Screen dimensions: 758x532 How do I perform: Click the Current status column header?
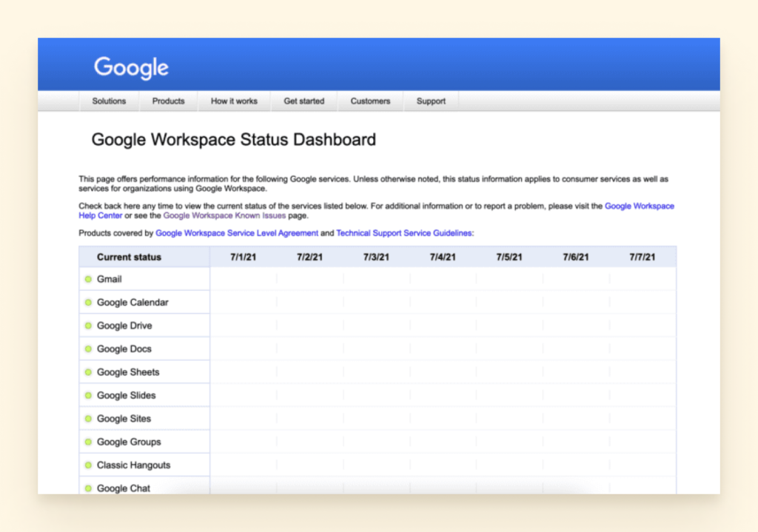click(x=129, y=257)
